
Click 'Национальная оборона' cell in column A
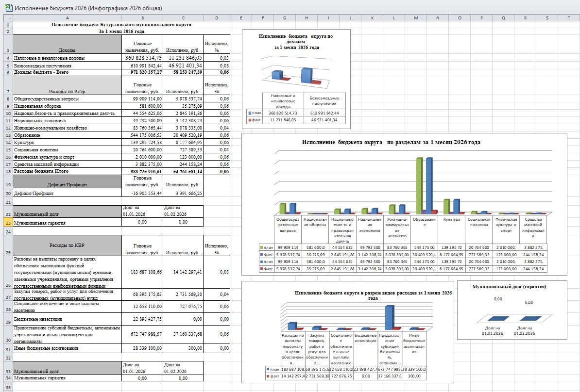click(x=67, y=106)
